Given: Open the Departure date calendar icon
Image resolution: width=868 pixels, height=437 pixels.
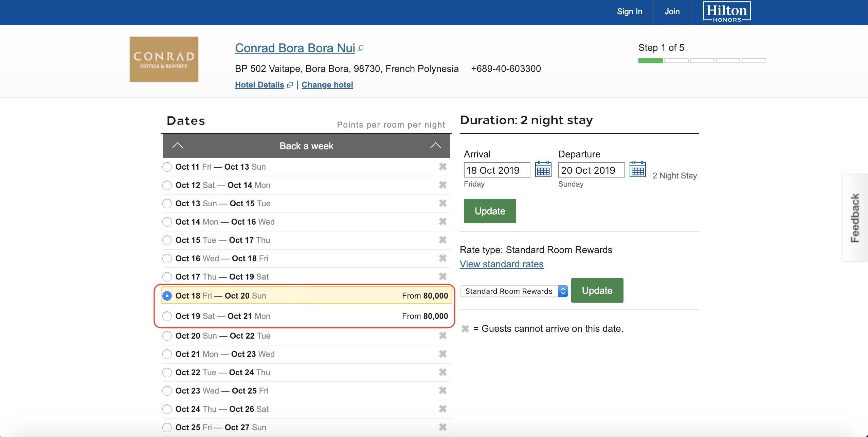Looking at the screenshot, I should [x=637, y=169].
